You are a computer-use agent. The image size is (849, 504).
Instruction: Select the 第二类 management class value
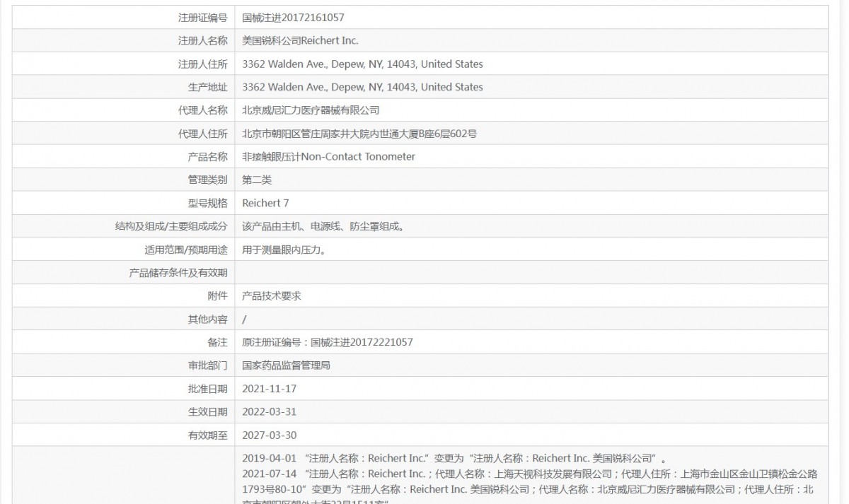click(257, 180)
